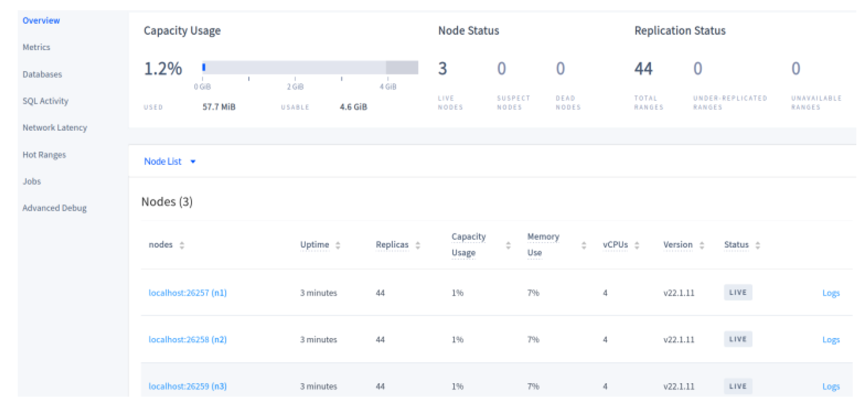Click Capacity Usage sort arrows

(x=508, y=245)
